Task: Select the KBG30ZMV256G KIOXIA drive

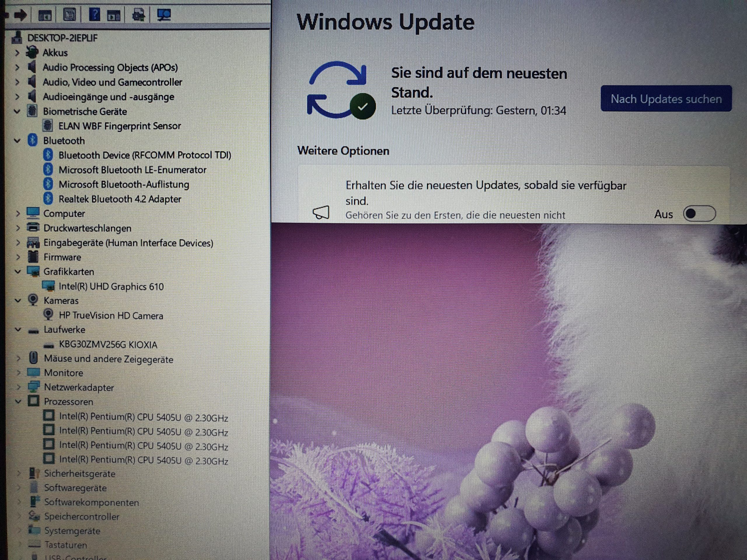Action: pos(108,345)
